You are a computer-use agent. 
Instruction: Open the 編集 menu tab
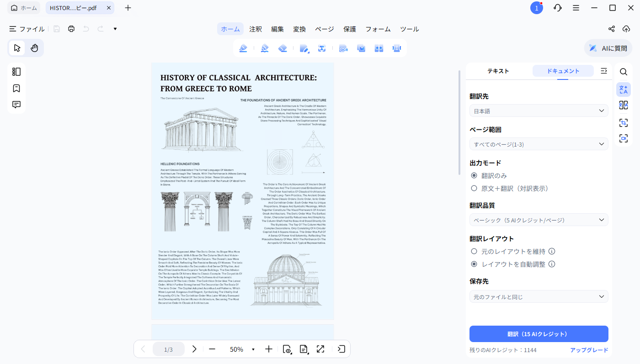[277, 29]
